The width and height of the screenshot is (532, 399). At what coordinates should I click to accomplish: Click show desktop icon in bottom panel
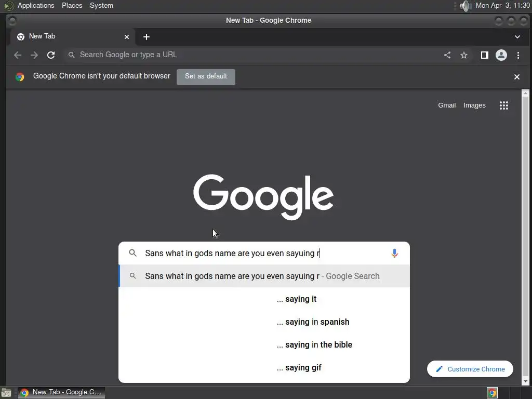[x=6, y=393]
